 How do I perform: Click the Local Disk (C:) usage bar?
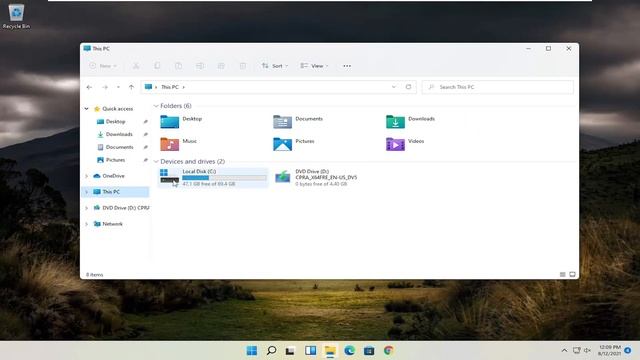pyautogui.click(x=224, y=178)
